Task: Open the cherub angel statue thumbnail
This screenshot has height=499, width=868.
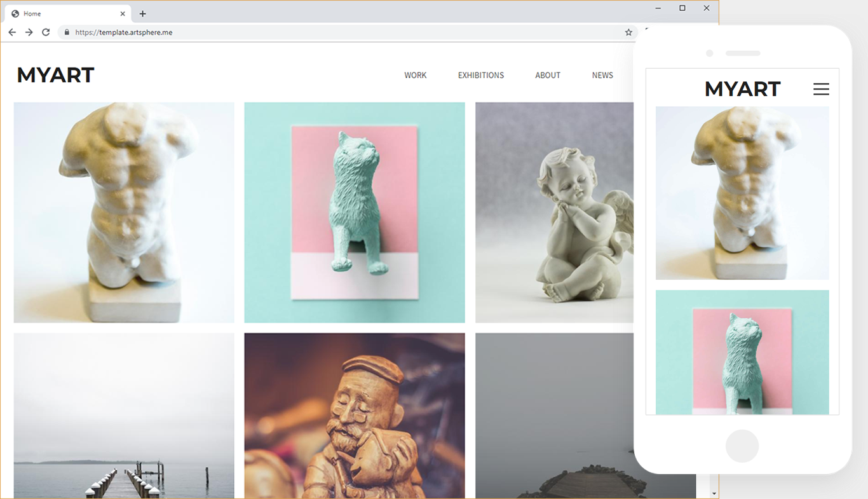Action: click(x=554, y=212)
